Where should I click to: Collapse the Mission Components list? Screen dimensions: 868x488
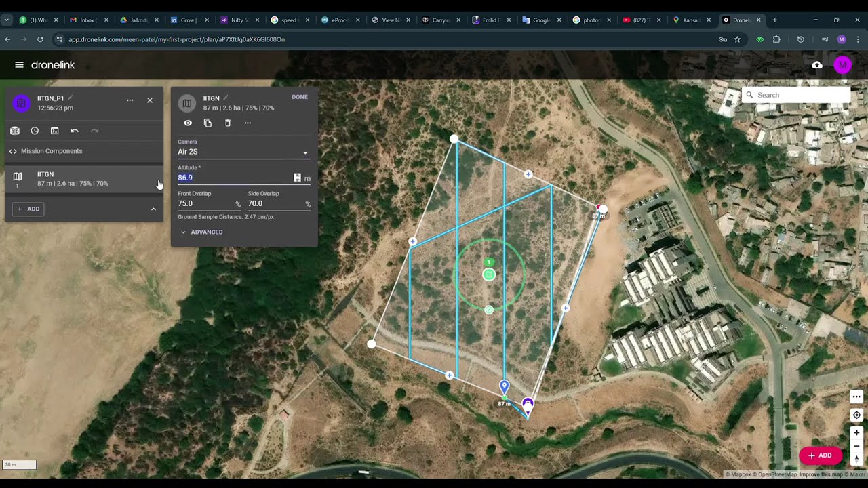(45, 151)
